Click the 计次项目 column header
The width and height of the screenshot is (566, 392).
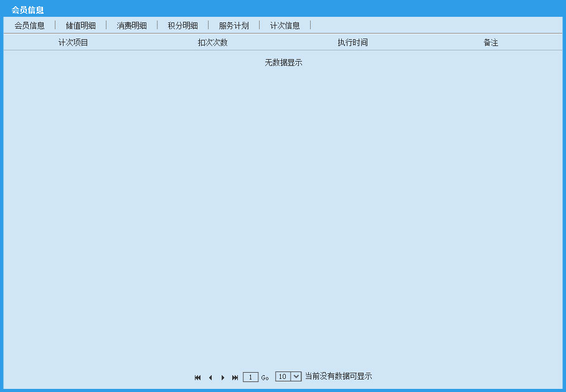click(x=73, y=42)
